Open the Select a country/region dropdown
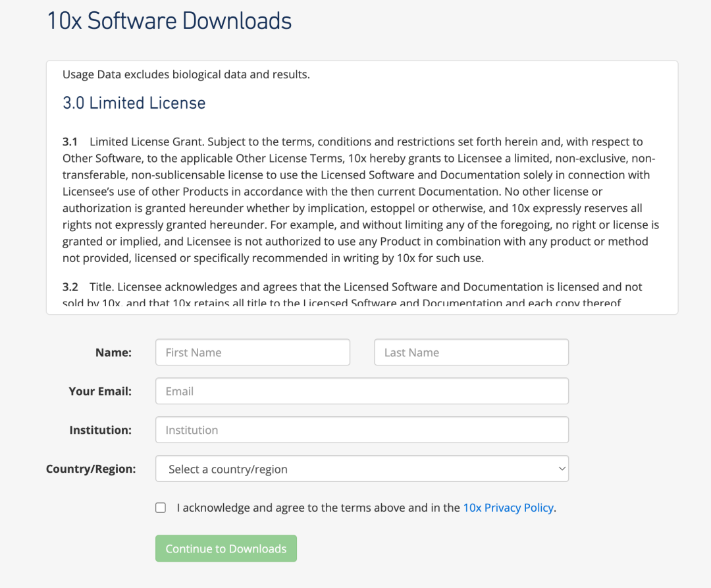The width and height of the screenshot is (711, 588). pyautogui.click(x=362, y=469)
